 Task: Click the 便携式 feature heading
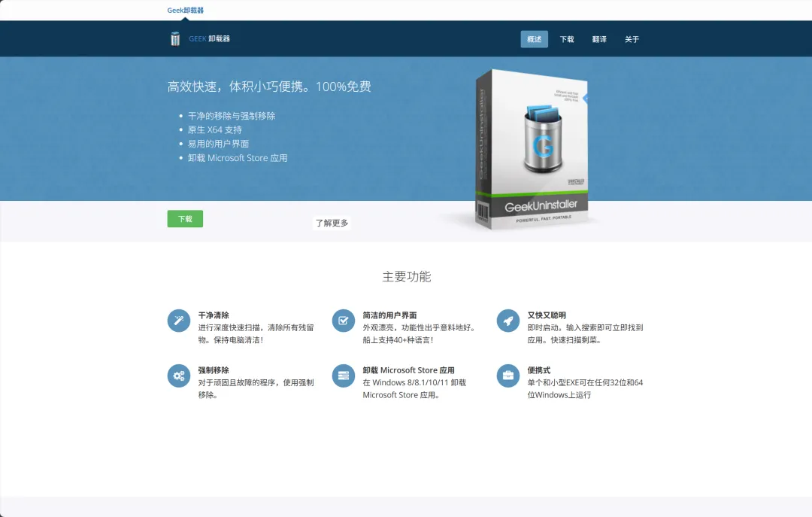[538, 370]
